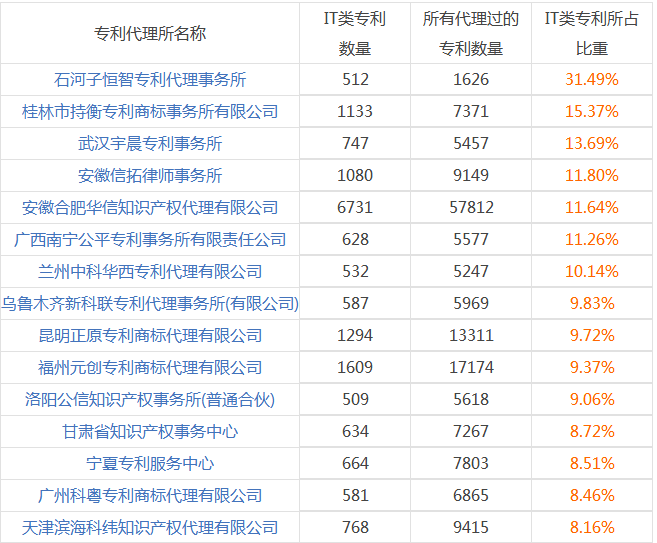Click column header 专利代理所名称
Screen dimensions: 657x543
tap(150, 34)
